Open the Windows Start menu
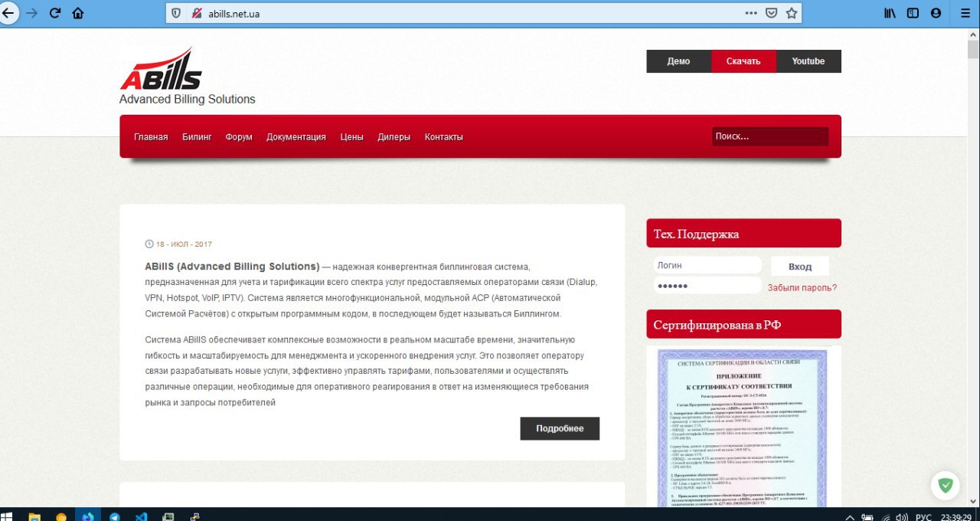 (x=6, y=516)
